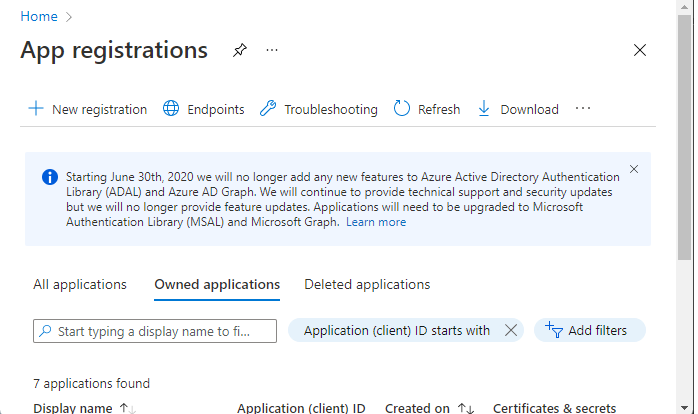Click the Download toolbar label
The width and height of the screenshot is (698, 414).
(530, 110)
